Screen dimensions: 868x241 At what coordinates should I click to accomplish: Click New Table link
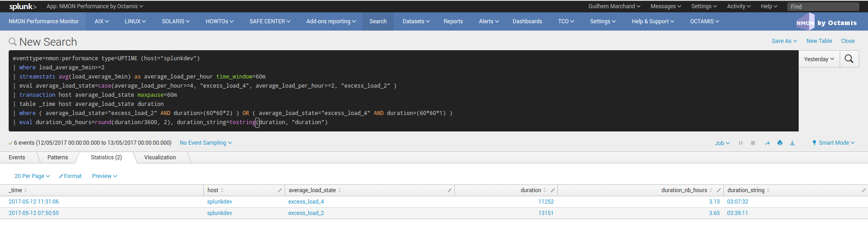(x=819, y=41)
